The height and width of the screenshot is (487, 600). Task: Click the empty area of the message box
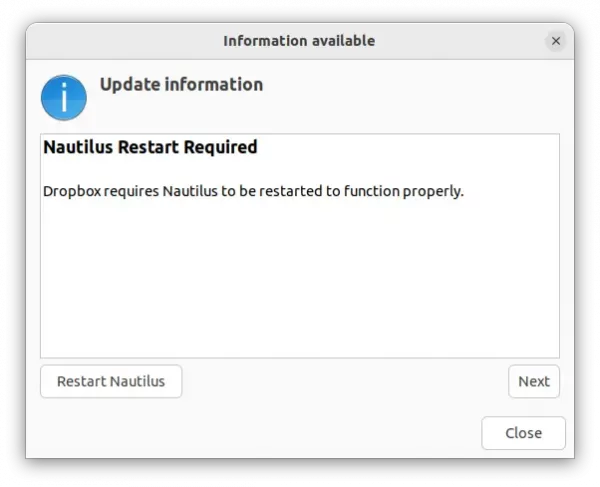tap(300, 279)
